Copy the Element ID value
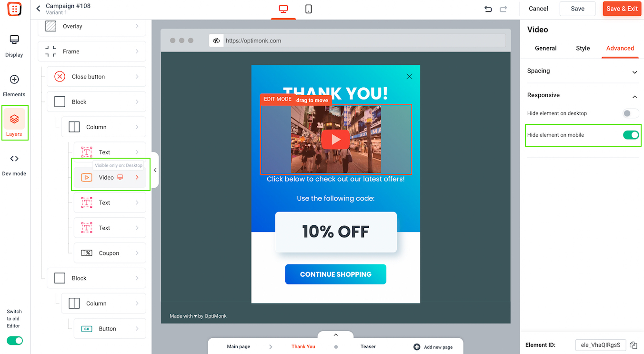The height and width of the screenshot is (354, 644). 634,345
